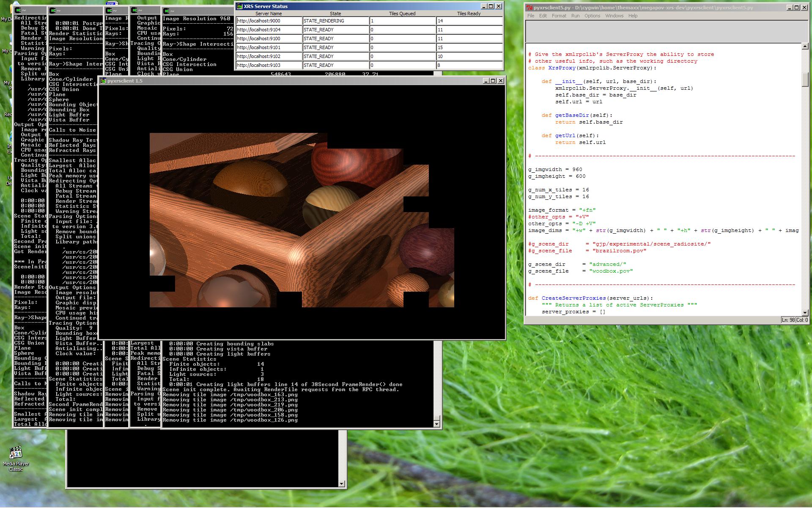This screenshot has height=508, width=812.
Task: Click the IDLE pyxrsclient5.py title bar icon
Action: [529, 8]
